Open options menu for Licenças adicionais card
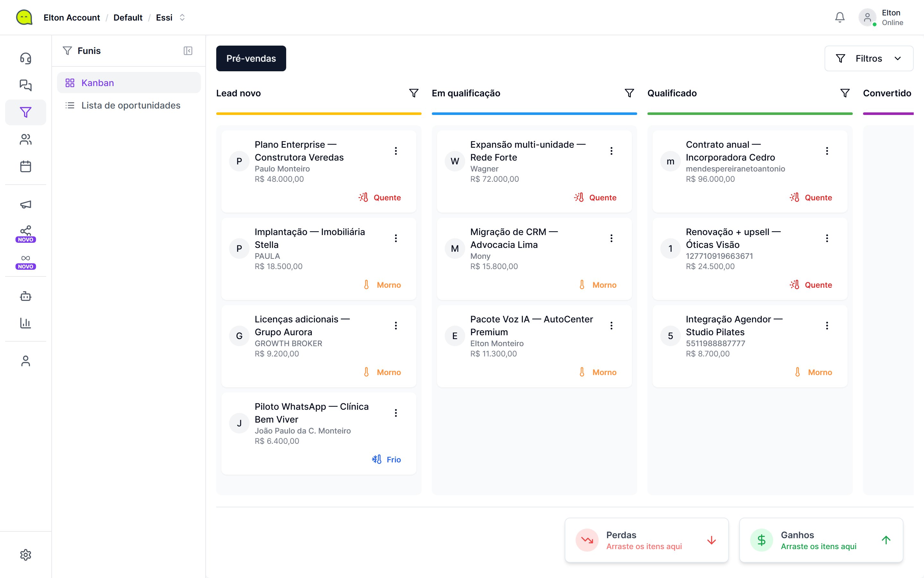The image size is (924, 578). tap(396, 326)
